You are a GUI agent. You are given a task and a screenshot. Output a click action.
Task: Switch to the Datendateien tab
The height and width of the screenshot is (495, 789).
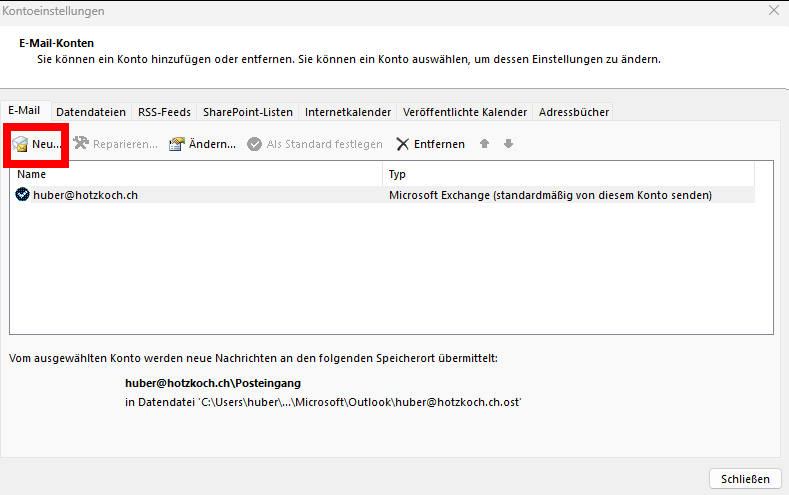(92, 112)
